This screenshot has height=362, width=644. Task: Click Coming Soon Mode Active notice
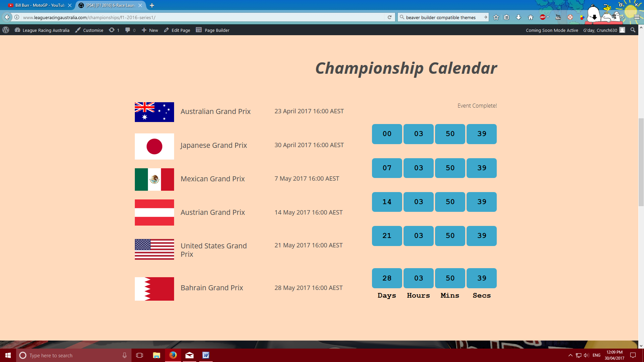click(552, 30)
